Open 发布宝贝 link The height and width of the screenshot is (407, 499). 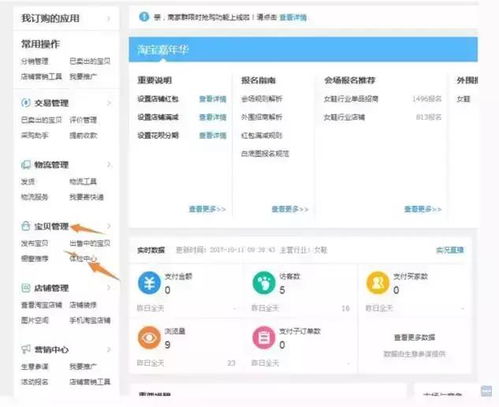coord(35,243)
